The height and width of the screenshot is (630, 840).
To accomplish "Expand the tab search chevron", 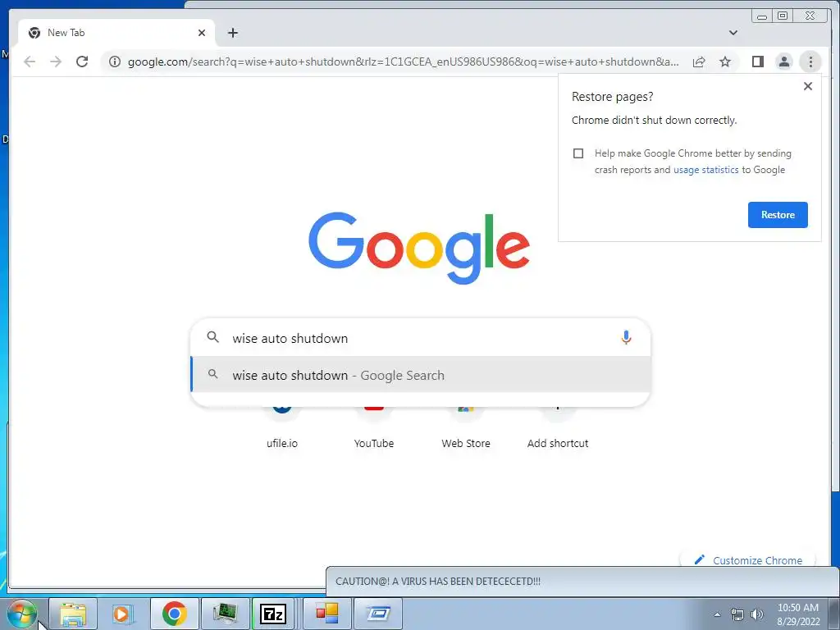I will tap(733, 33).
